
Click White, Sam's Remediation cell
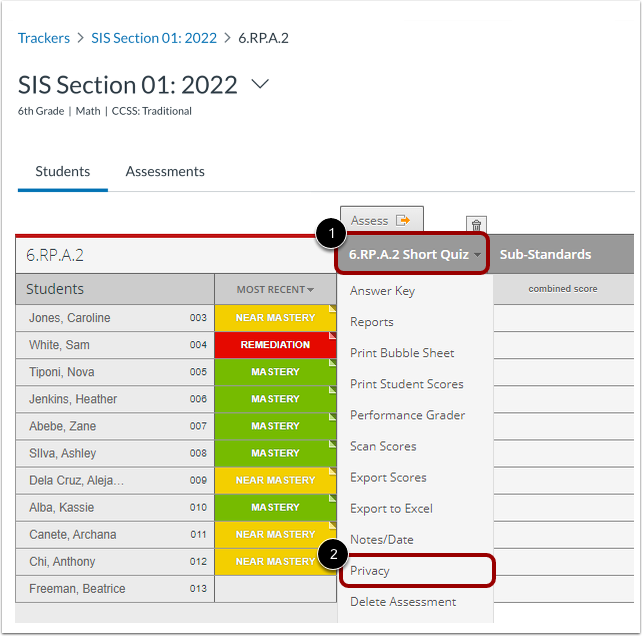275,345
